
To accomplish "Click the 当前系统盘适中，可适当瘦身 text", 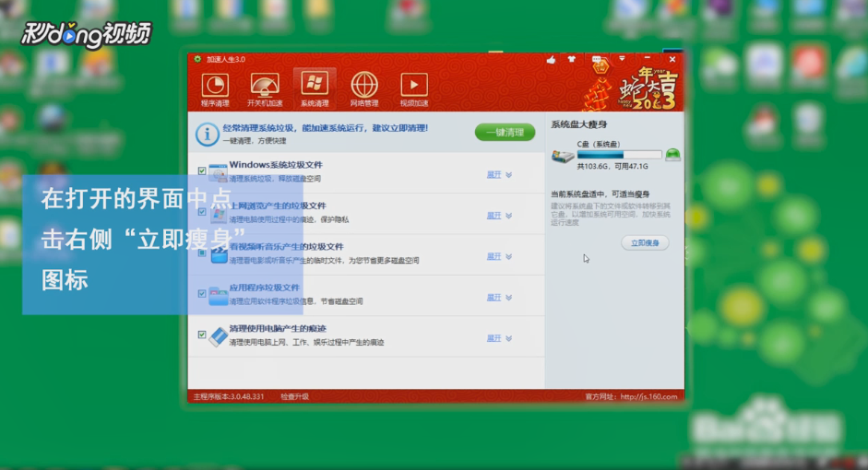I will click(600, 194).
